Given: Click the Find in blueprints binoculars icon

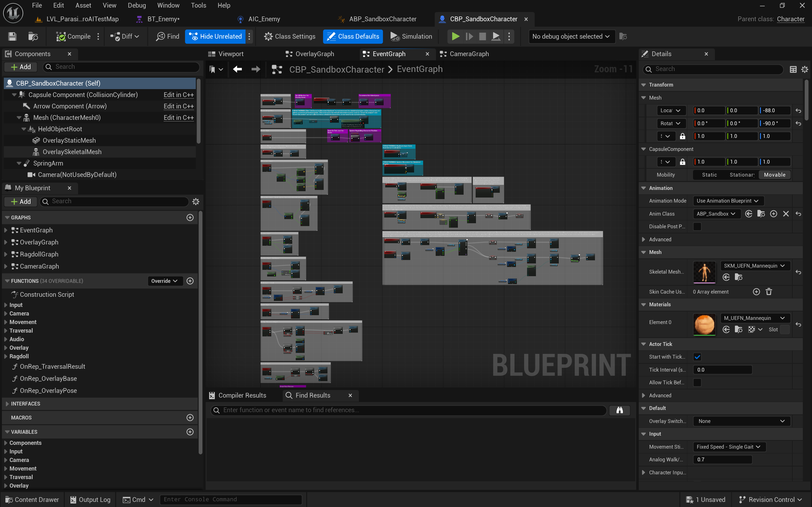Looking at the screenshot, I should click(x=619, y=410).
